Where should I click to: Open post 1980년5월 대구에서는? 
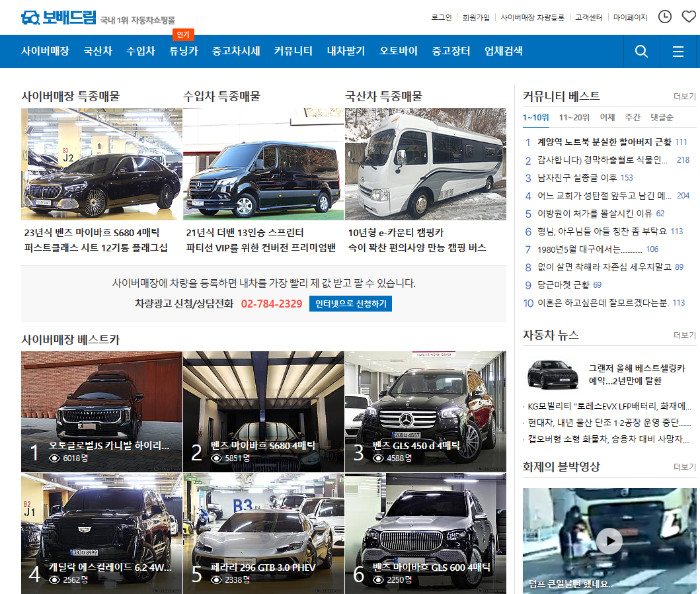[x=590, y=249]
